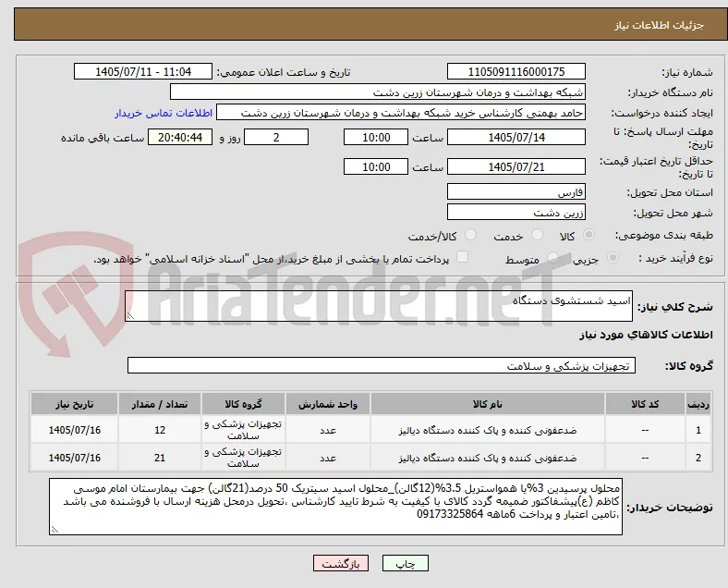This screenshot has width=728, height=588.
Task: Click the delivery city field زرین دشت
Action: point(516,213)
